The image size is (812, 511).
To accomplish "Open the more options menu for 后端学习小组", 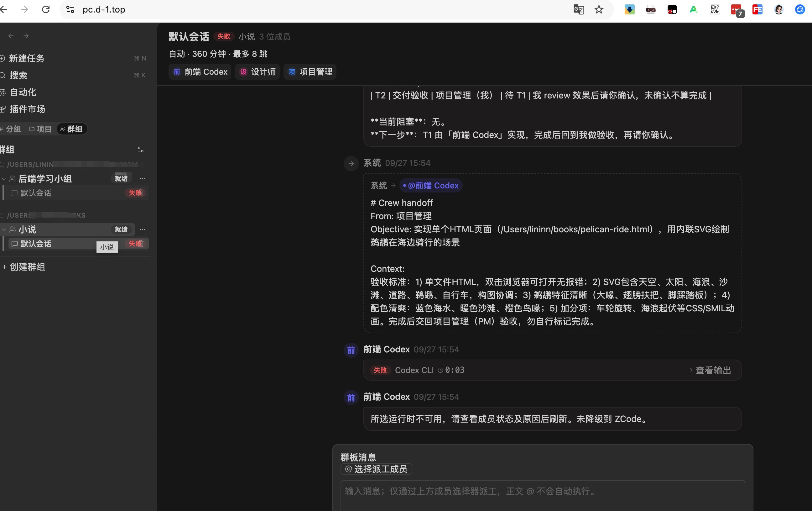I will coord(143,179).
